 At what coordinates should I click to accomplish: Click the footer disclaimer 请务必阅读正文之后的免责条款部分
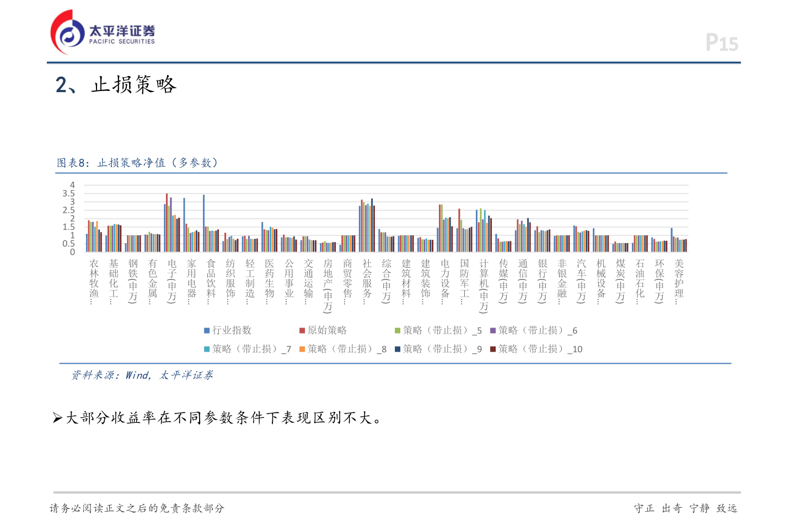point(137,508)
